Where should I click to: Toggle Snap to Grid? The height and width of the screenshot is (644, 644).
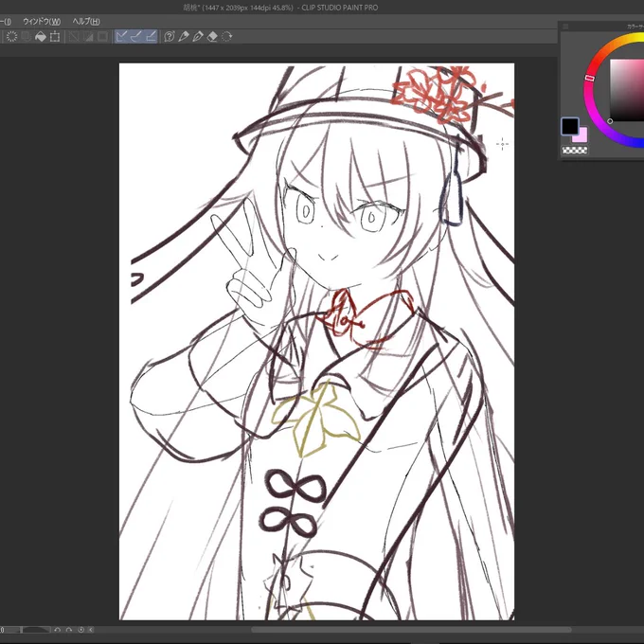[151, 37]
